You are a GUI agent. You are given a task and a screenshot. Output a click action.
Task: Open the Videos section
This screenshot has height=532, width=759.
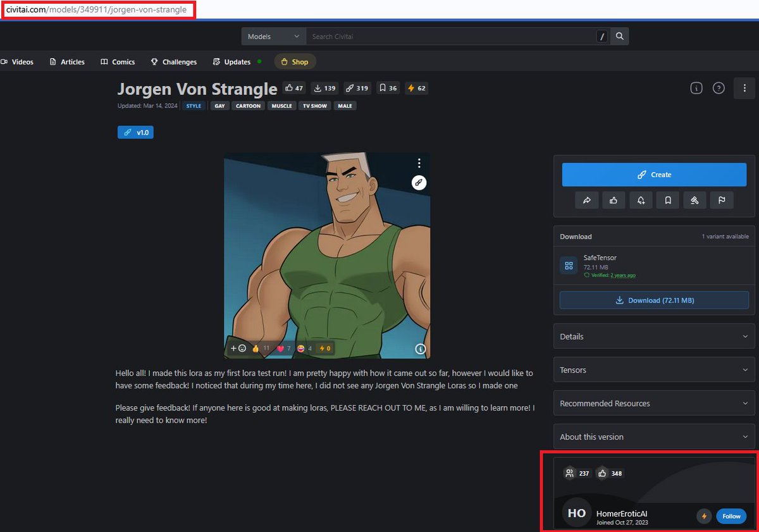pyautogui.click(x=17, y=62)
